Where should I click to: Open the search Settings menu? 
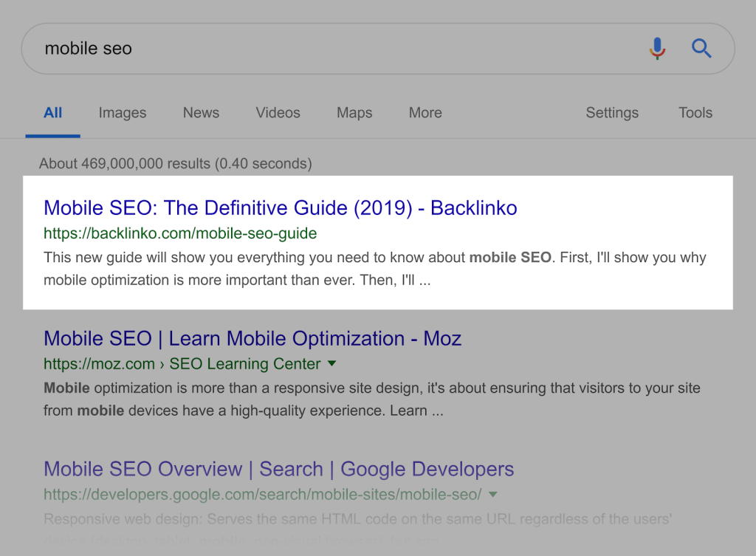(612, 113)
